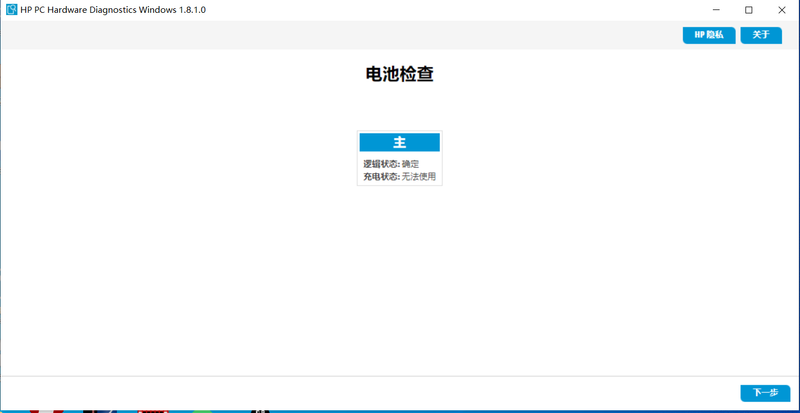Click blank white area below battery card
This screenshot has width=800, height=413.
tap(399, 280)
